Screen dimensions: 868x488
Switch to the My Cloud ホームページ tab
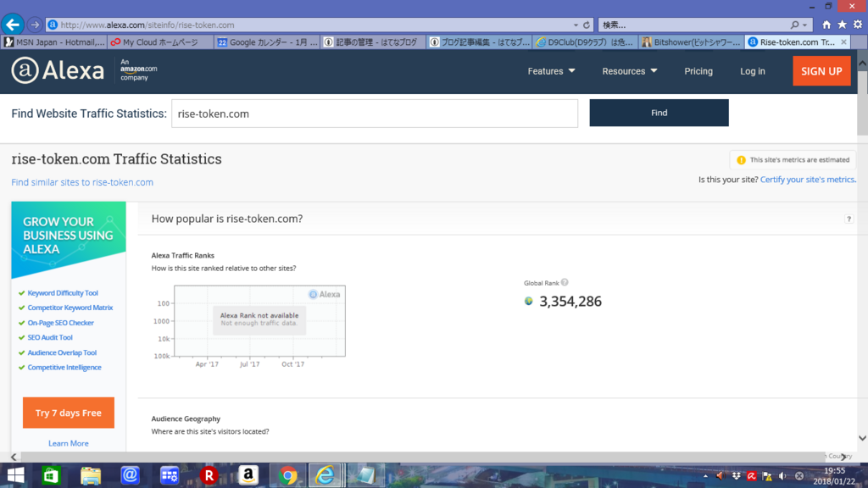pyautogui.click(x=160, y=42)
